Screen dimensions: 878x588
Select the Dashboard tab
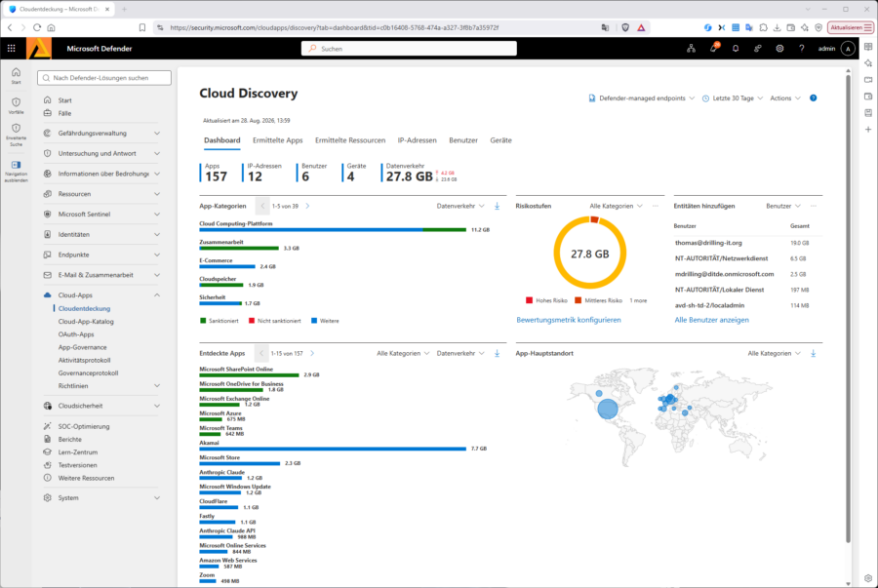(221, 140)
